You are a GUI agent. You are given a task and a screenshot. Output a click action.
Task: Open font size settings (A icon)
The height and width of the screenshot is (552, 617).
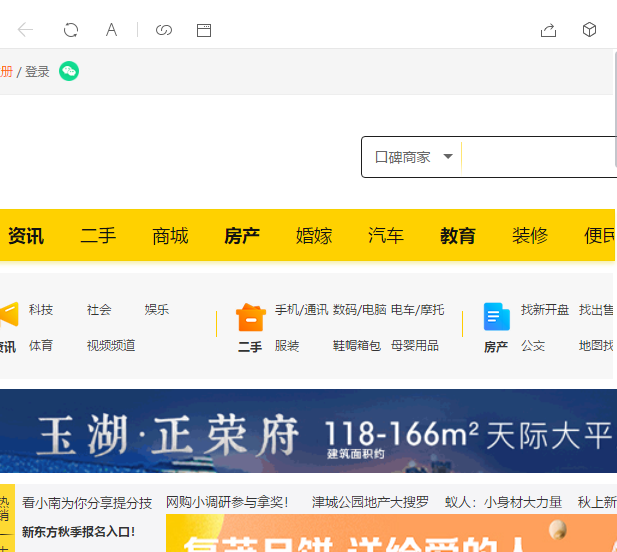[x=111, y=30]
